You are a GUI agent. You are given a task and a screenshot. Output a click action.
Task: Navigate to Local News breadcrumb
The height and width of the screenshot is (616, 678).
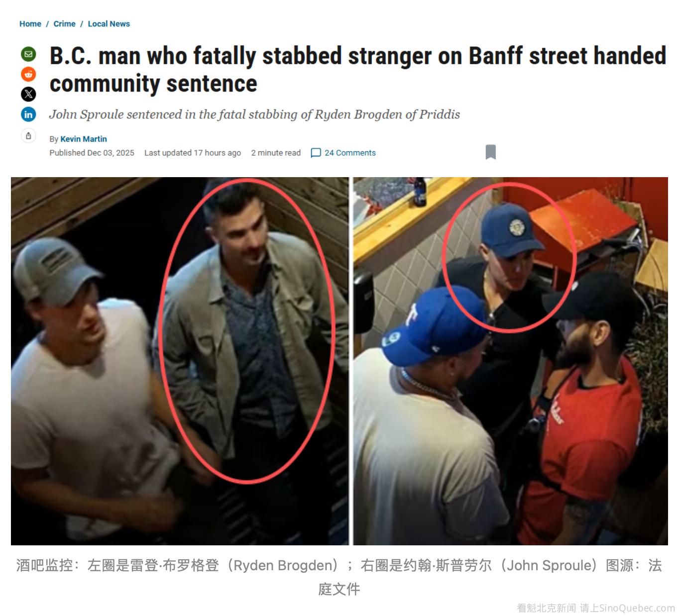109,24
